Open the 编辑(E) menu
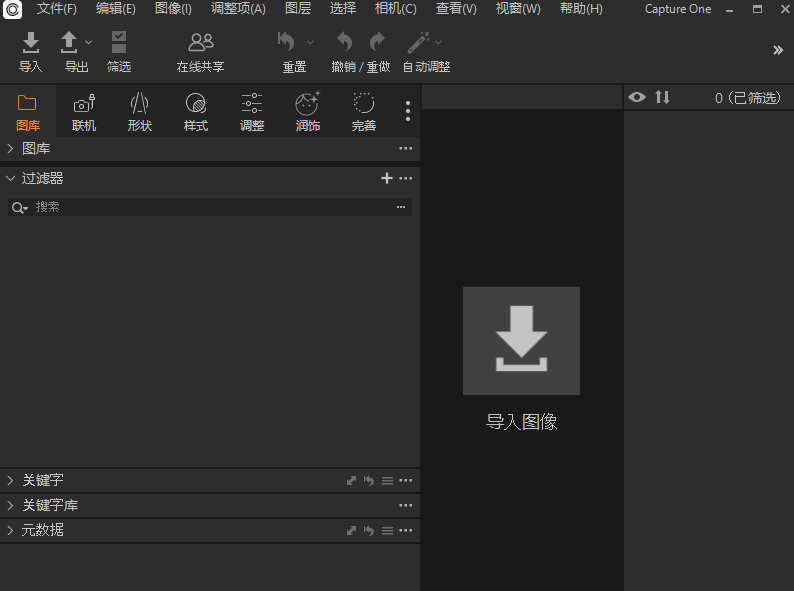This screenshot has height=591, width=794. coord(115,9)
